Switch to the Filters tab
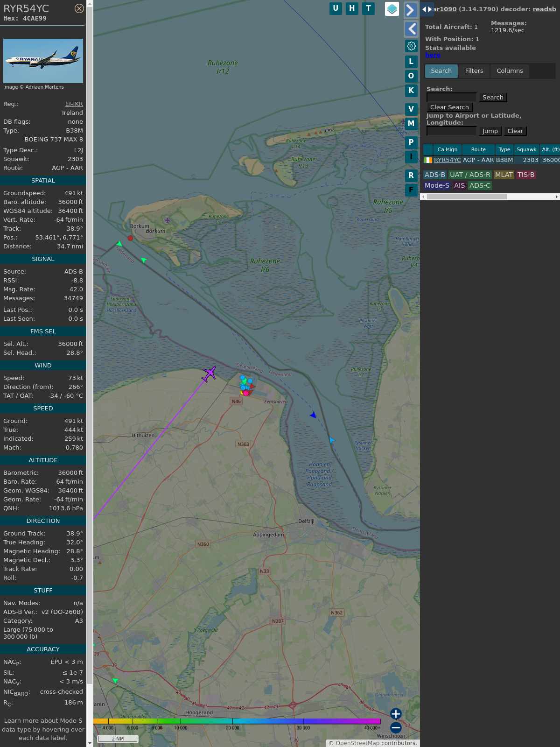560x747 pixels. point(474,71)
